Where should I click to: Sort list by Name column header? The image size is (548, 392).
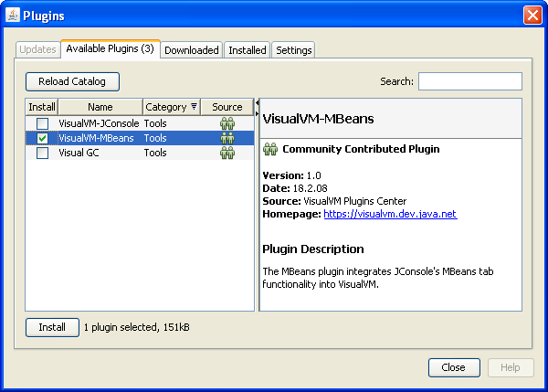[x=100, y=107]
